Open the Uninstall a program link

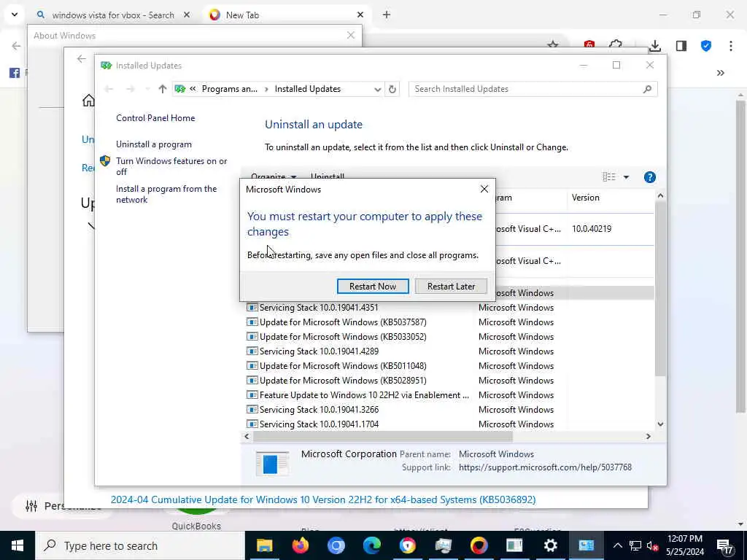coord(154,144)
